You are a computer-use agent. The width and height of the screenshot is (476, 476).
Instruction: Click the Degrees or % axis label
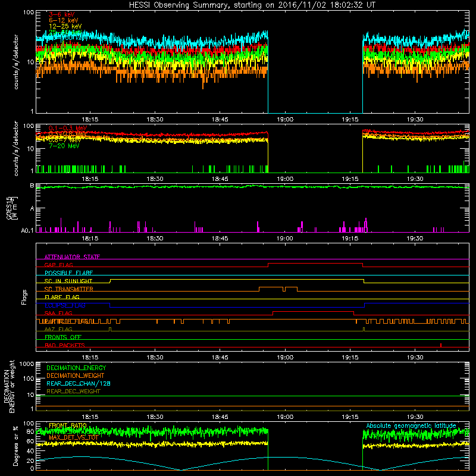click(15, 446)
